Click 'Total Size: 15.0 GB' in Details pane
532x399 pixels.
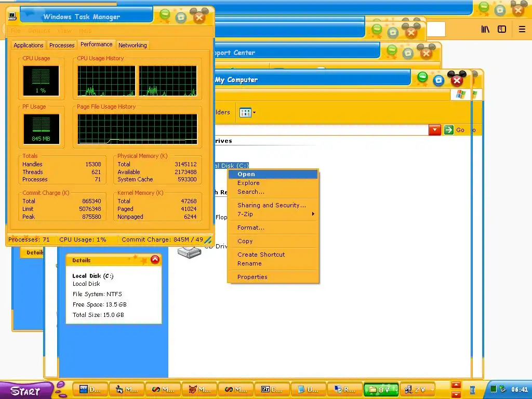pyautogui.click(x=98, y=315)
